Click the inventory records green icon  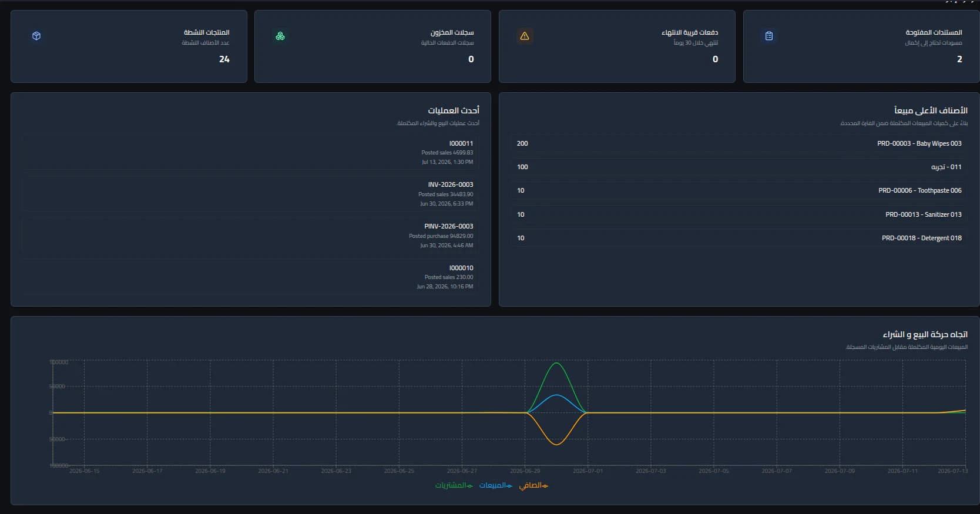[x=280, y=36]
